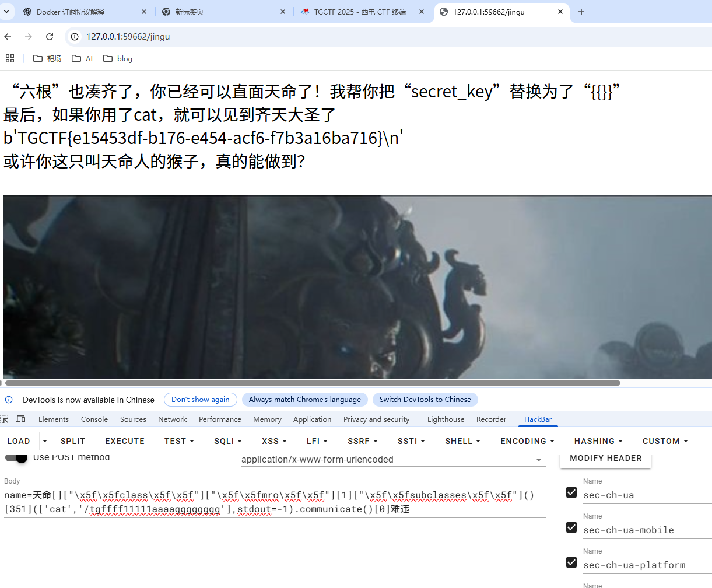Open the Console panel
Viewport: 712px width, 588px height.
[x=94, y=419]
